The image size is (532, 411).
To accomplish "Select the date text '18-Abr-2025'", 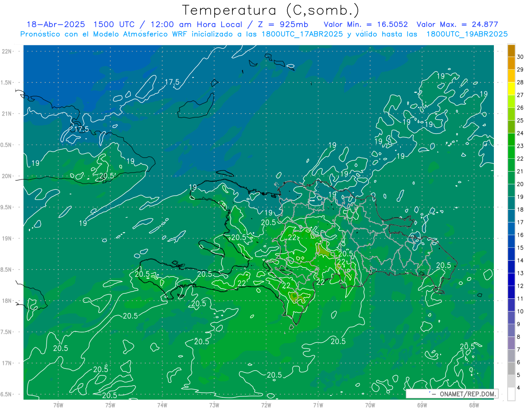I will click(55, 24).
